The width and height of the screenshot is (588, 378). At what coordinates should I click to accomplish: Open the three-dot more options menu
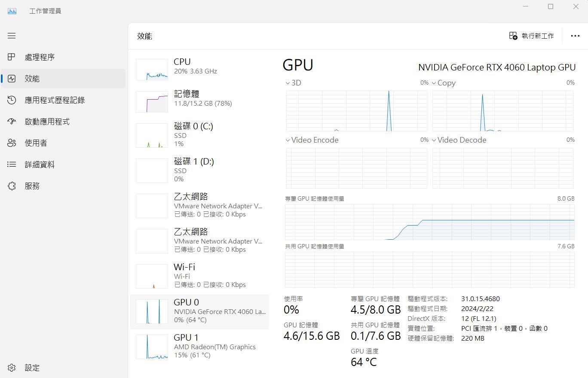[x=575, y=36]
